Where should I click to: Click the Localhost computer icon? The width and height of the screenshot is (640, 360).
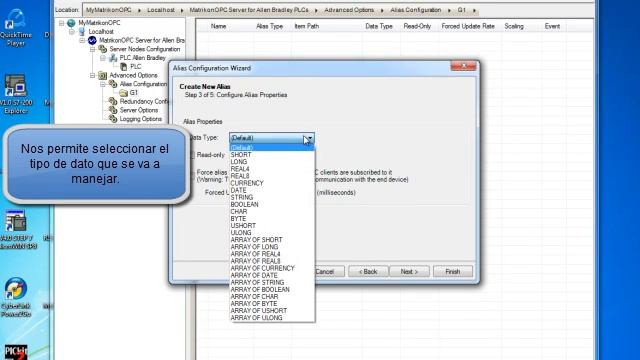coord(82,31)
